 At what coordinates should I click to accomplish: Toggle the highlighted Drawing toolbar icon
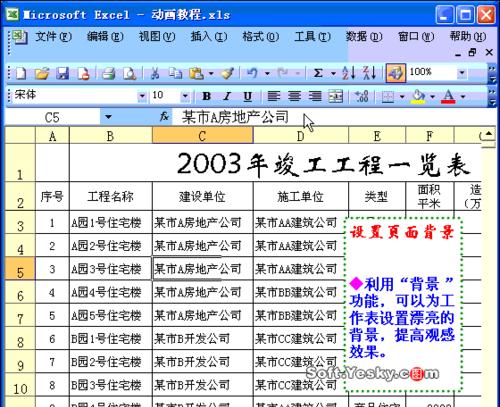(x=396, y=73)
